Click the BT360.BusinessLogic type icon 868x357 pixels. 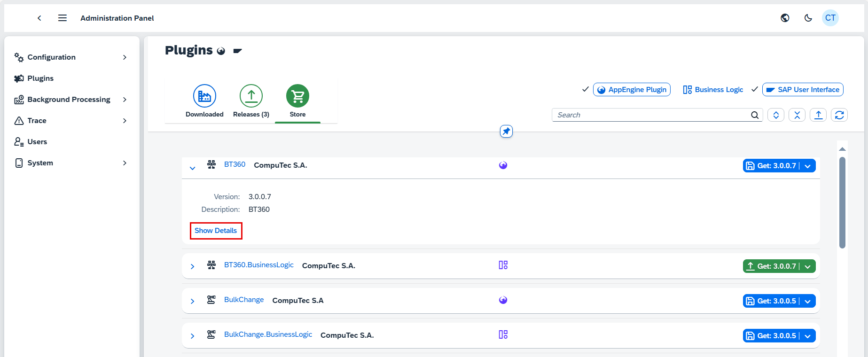point(503,265)
